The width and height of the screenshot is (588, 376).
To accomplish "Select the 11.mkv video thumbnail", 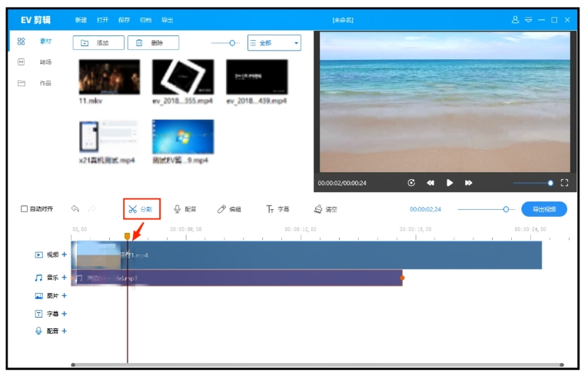I will click(109, 77).
